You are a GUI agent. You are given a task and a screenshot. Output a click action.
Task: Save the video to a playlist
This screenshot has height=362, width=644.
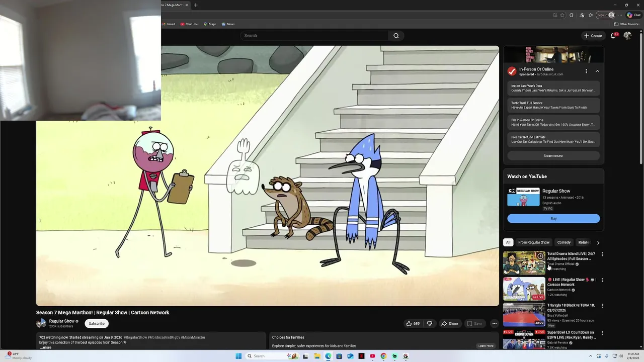(474, 323)
